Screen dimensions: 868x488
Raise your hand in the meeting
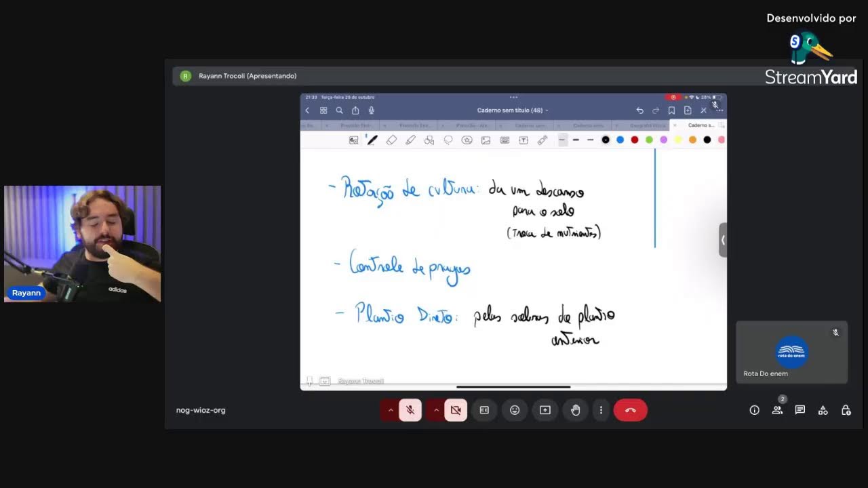click(576, 410)
